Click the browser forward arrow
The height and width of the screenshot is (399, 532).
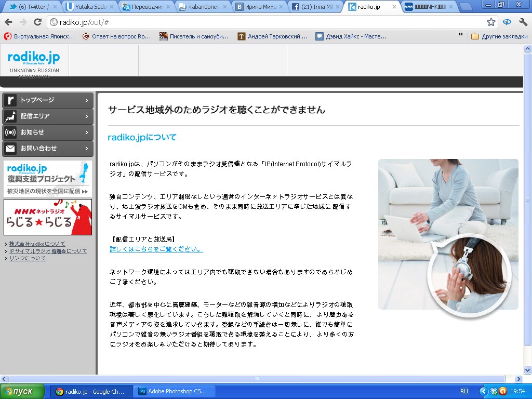point(23,22)
